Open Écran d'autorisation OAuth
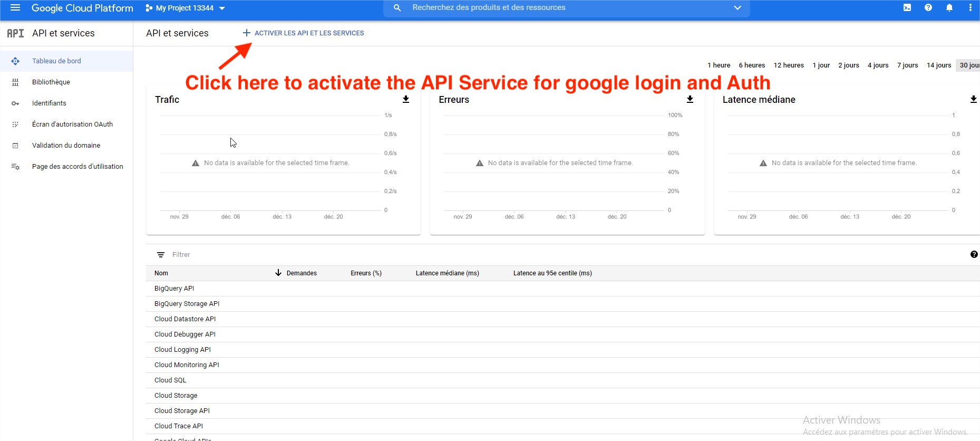This screenshot has height=441, width=980. coord(66,124)
